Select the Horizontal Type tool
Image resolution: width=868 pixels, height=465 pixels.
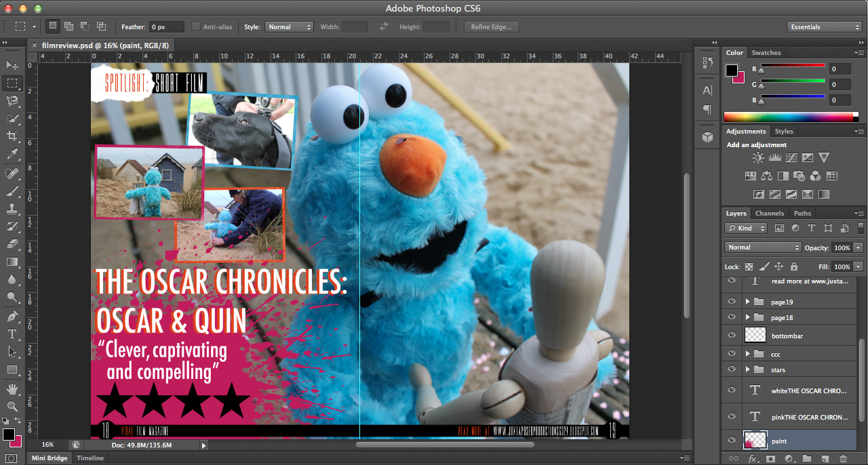coord(12,334)
